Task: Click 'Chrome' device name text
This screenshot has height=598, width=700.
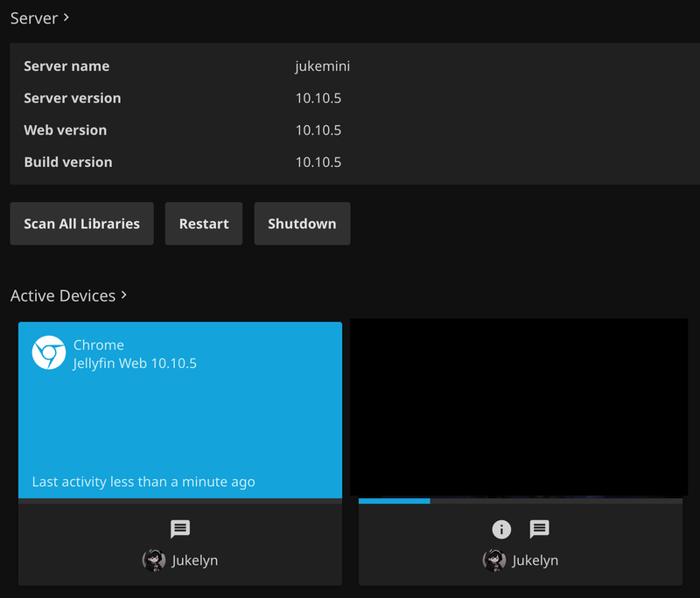Action: click(x=99, y=344)
